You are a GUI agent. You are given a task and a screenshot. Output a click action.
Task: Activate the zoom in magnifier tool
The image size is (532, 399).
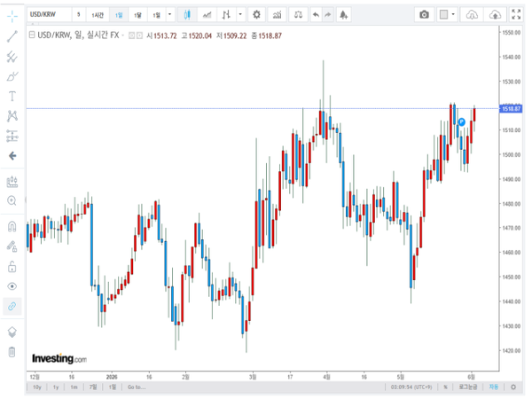[x=12, y=200]
